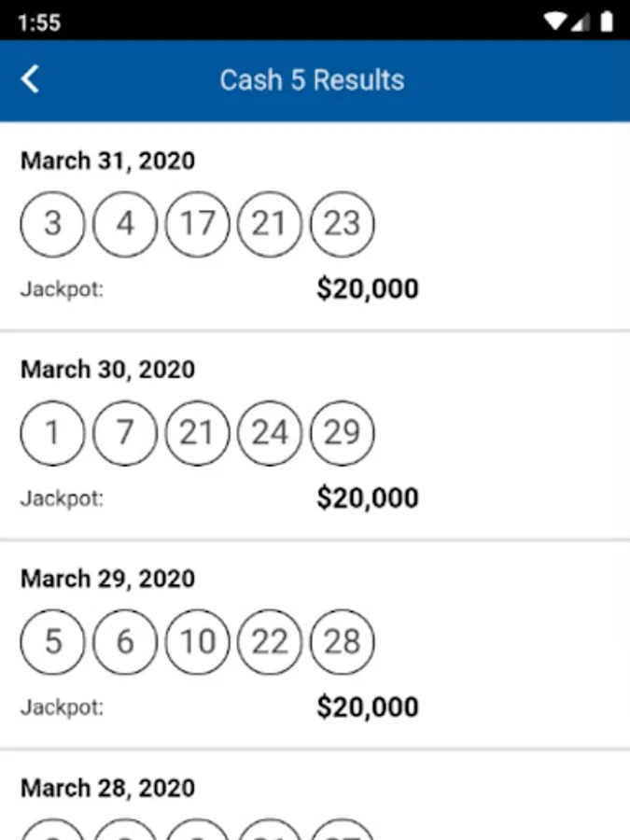Open the March 31, 2020 result

coord(108,161)
